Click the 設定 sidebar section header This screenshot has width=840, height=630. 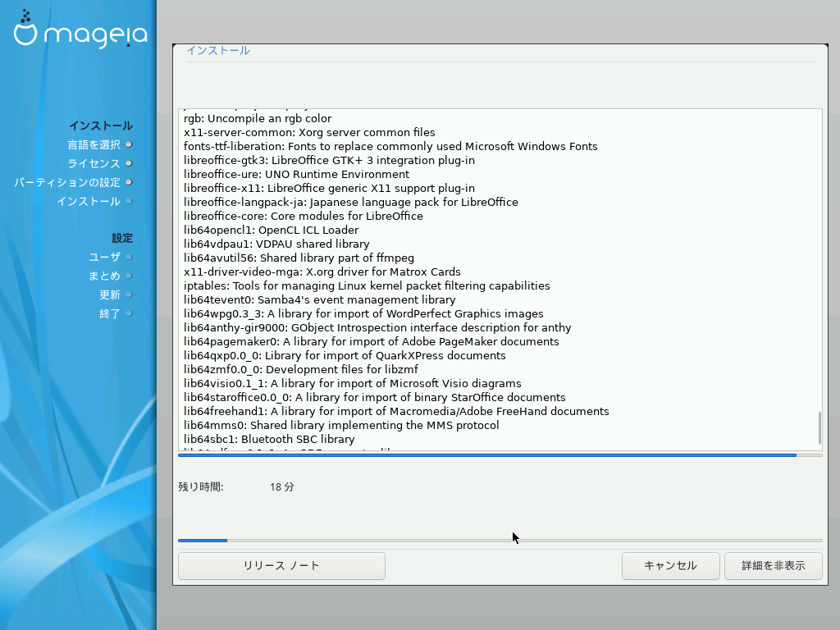coord(122,238)
